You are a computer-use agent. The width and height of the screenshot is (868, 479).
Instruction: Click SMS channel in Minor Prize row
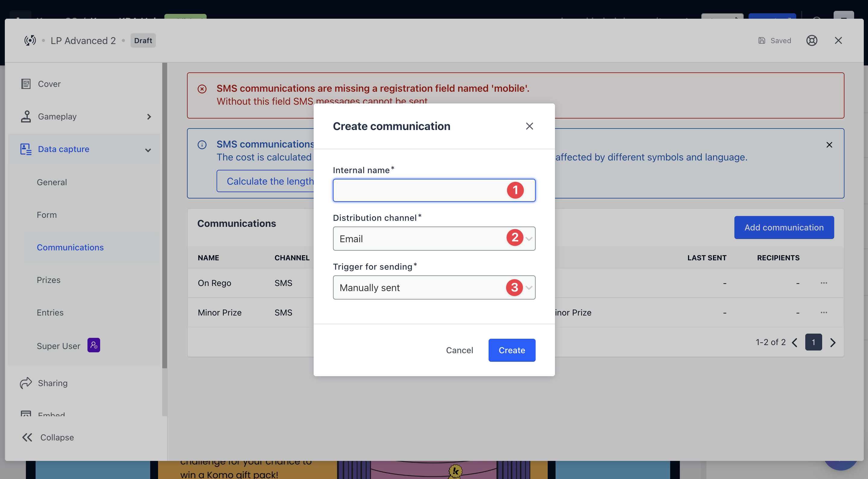click(x=284, y=313)
